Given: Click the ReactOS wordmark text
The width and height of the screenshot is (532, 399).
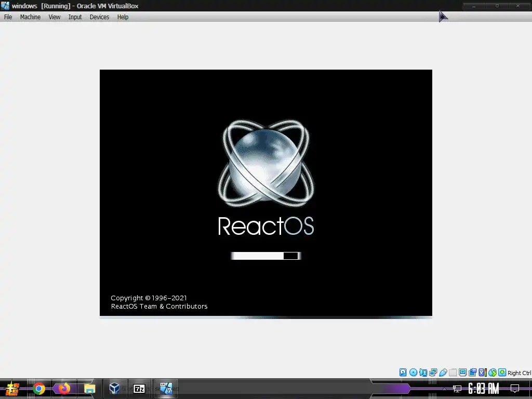Looking at the screenshot, I should pyautogui.click(x=265, y=226).
